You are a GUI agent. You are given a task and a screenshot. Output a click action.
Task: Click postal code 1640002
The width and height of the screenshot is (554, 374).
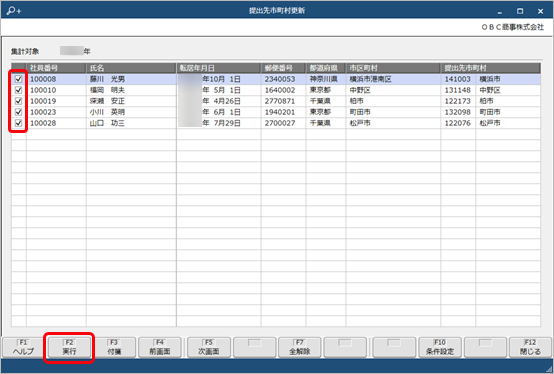coord(280,90)
